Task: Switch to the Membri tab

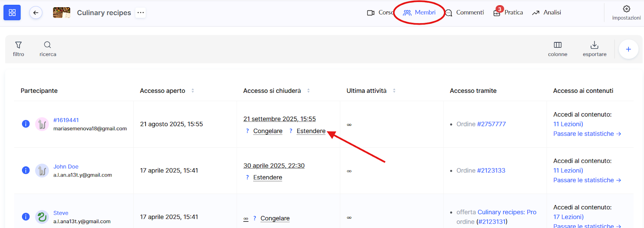Action: (419, 12)
